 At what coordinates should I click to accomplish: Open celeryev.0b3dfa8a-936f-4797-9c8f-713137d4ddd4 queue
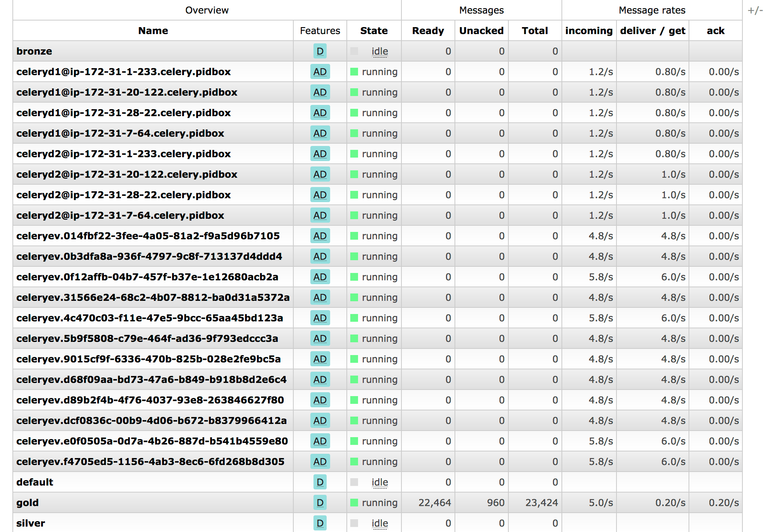tap(149, 256)
